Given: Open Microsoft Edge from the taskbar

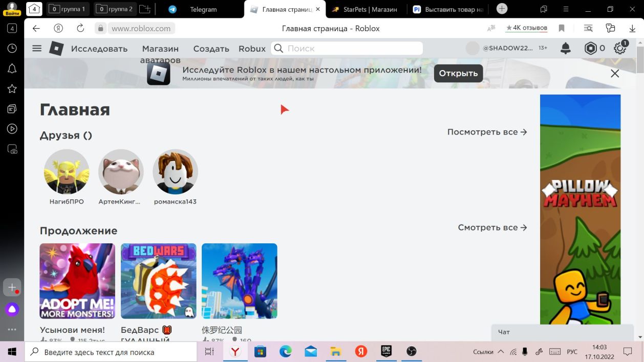Looking at the screenshot, I should pyautogui.click(x=285, y=352).
